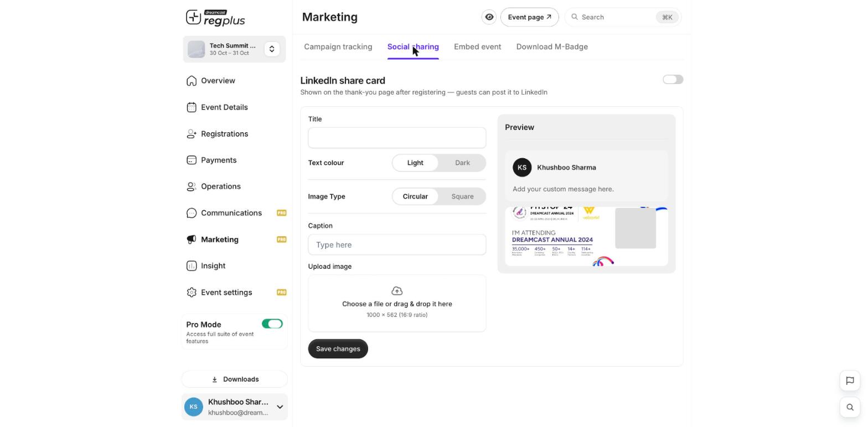Click the Insight chart icon
This screenshot has width=868, height=427.
click(192, 266)
